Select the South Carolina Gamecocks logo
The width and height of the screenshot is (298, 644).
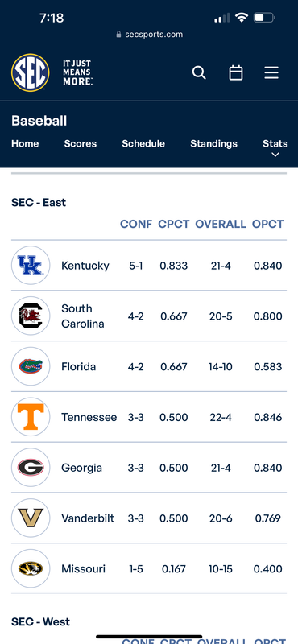[31, 316]
